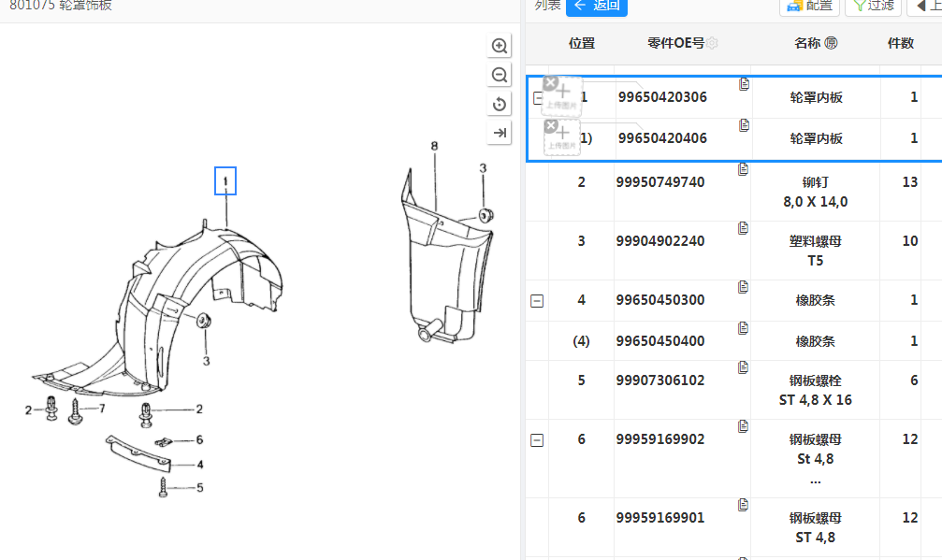The height and width of the screenshot is (560, 942).
Task: Copy OE number 99650450300
Action: point(743,287)
